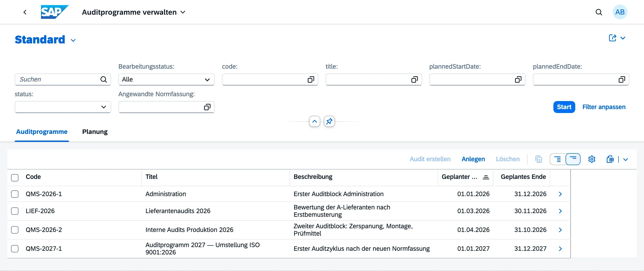Open value help for title filter

coord(414,79)
